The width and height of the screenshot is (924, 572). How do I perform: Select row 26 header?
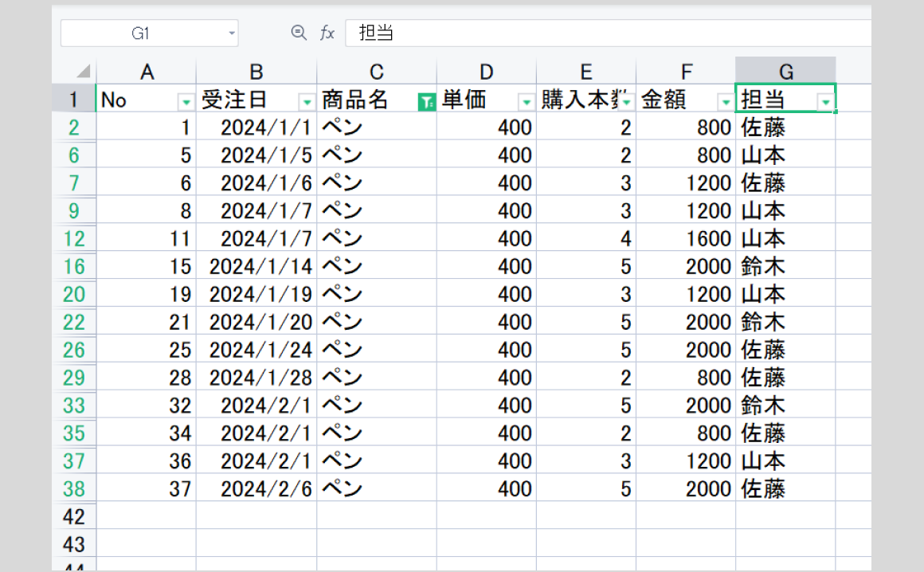click(73, 349)
